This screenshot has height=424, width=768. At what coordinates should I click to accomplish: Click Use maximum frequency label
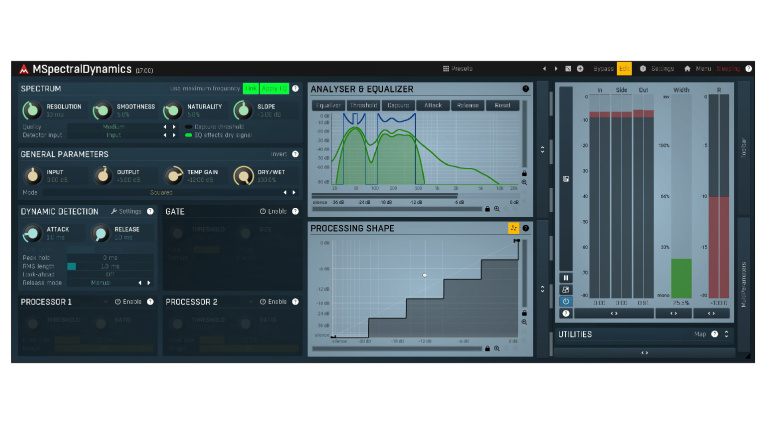pos(205,89)
